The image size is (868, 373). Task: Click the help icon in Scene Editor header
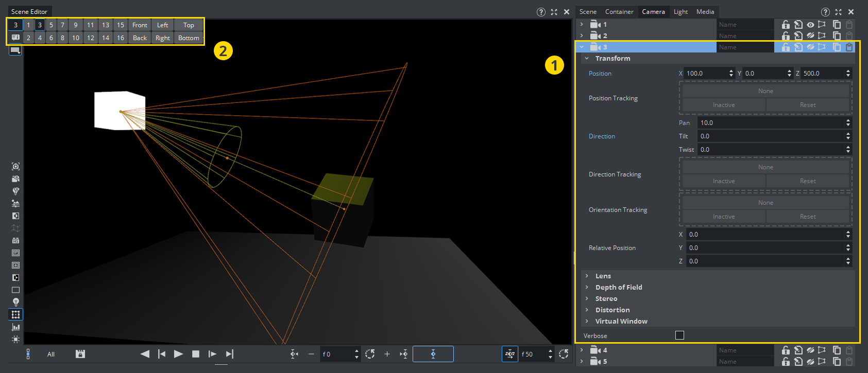[x=541, y=12]
